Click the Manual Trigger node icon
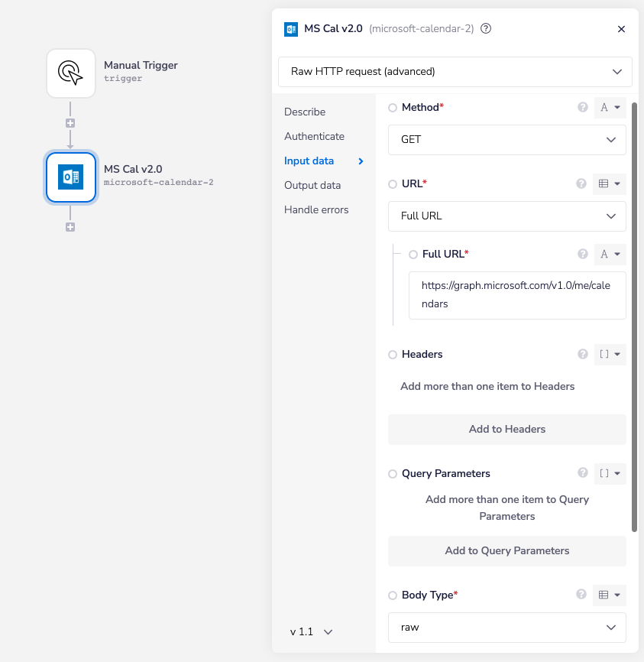Viewport: 644px width, 662px height. tap(71, 73)
